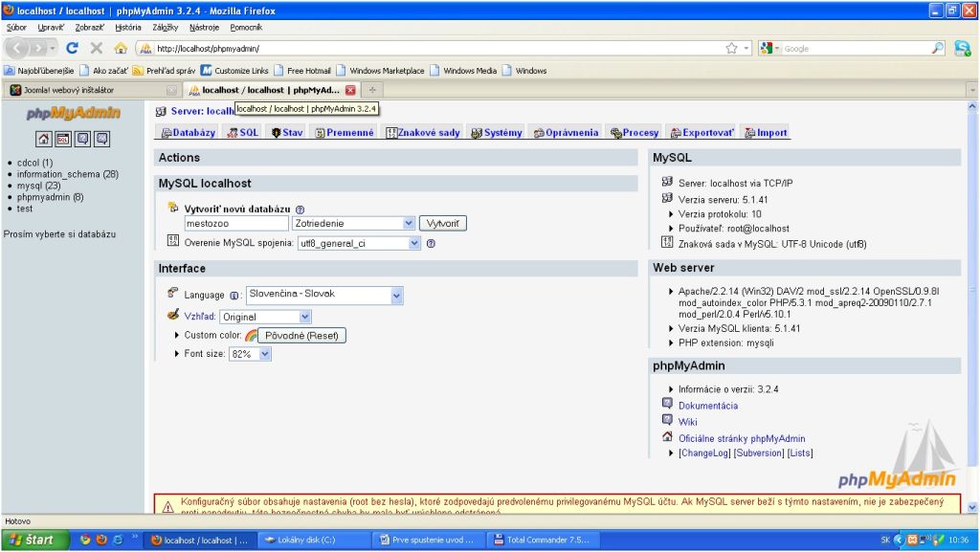Image resolution: width=980 pixels, height=552 pixels.
Task: Click the Wiki book icon
Action: [x=667, y=420]
